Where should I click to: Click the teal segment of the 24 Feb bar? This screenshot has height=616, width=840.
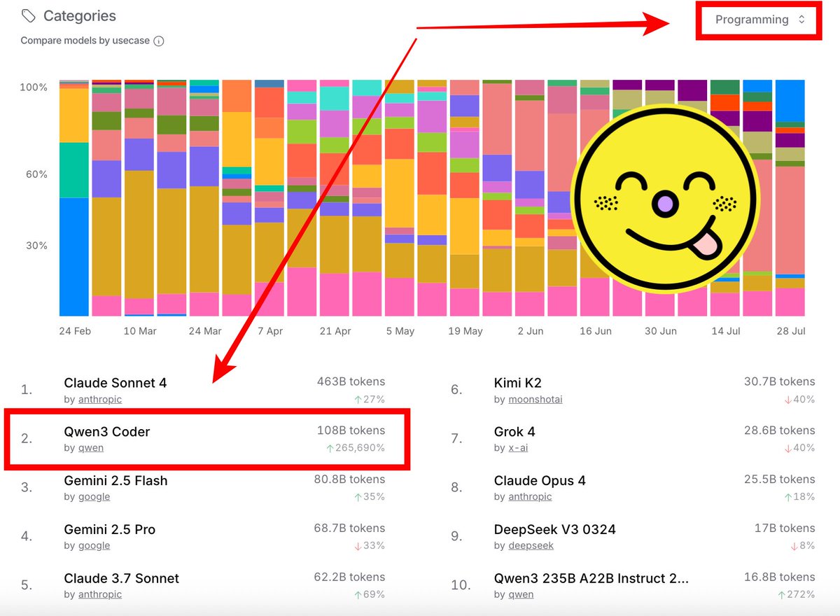point(73,170)
